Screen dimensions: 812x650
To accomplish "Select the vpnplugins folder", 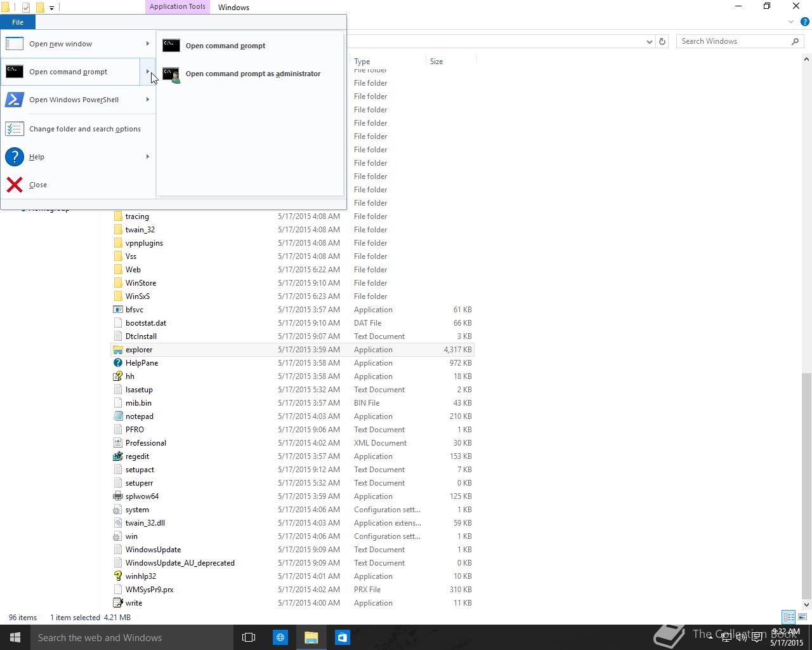I will (x=144, y=243).
